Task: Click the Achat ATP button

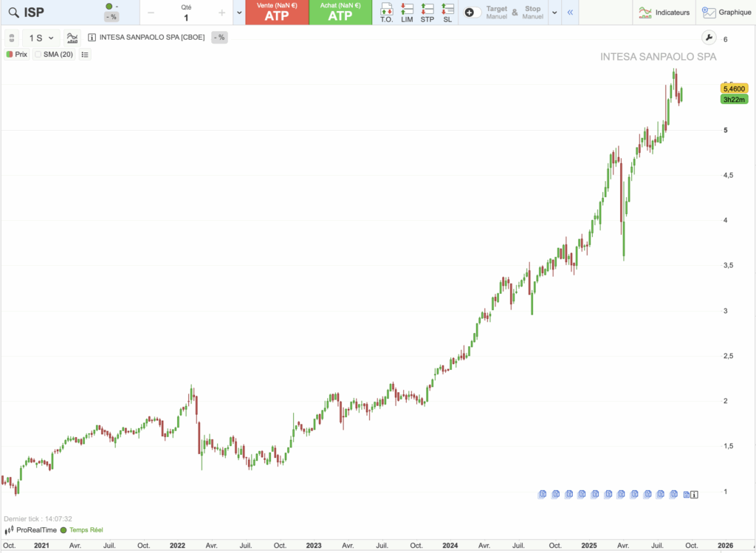Action: pyautogui.click(x=340, y=13)
